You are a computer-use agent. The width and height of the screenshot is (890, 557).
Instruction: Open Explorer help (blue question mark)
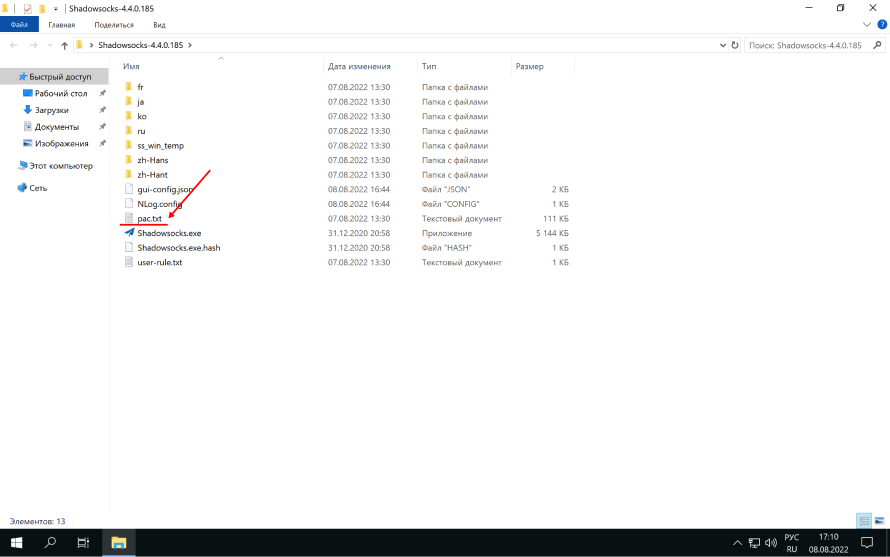[882, 25]
